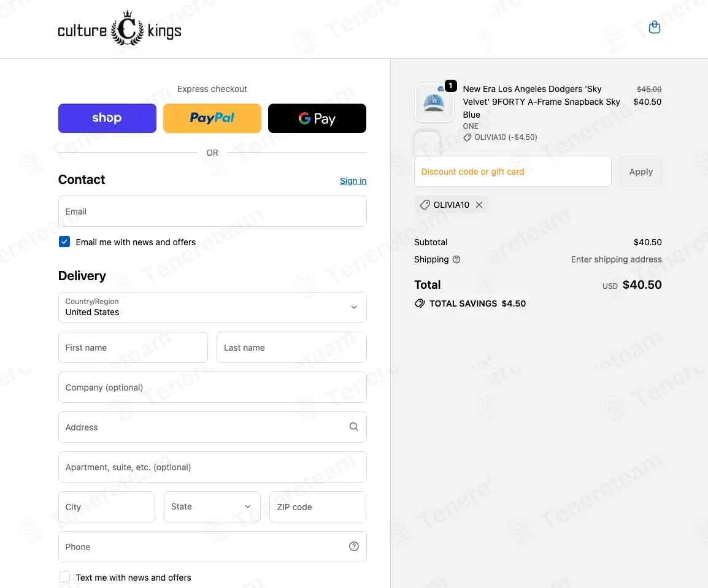Open the shopping bag cart icon

tap(654, 28)
